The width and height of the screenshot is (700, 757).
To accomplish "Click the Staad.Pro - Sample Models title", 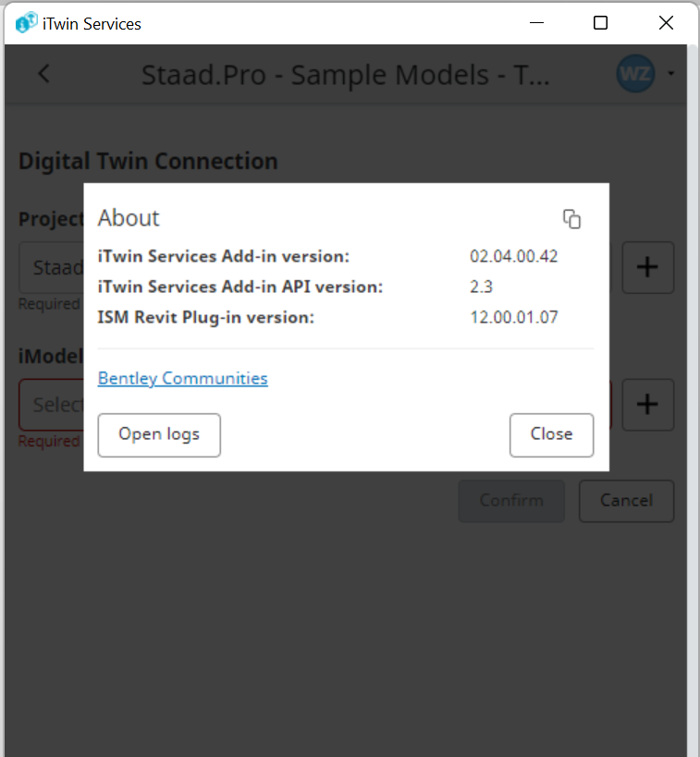I will [346, 75].
